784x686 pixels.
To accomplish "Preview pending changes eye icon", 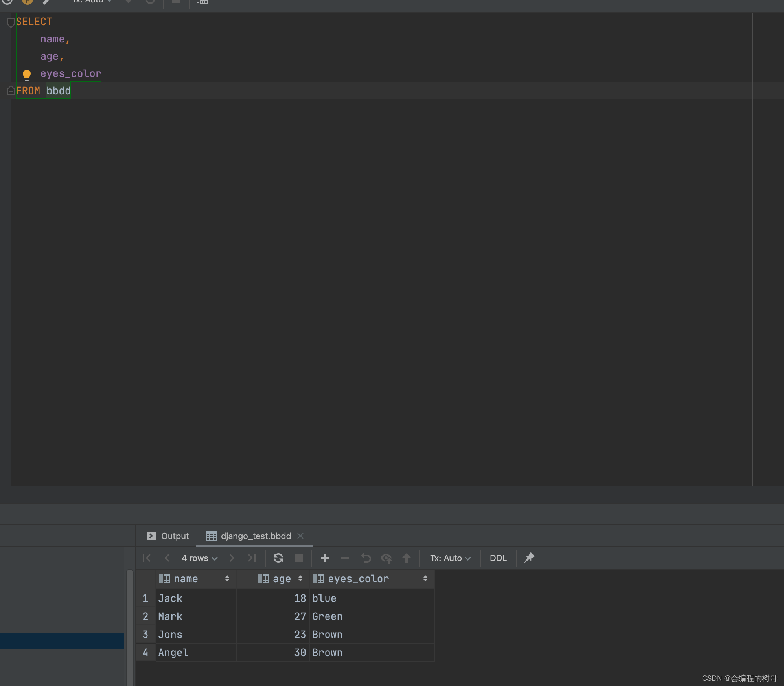I will coord(386,558).
